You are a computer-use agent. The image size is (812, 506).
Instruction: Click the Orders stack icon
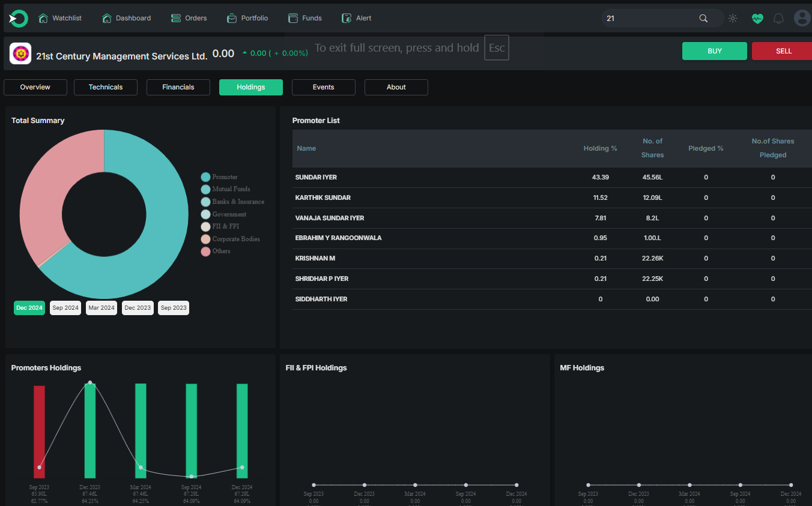176,19
